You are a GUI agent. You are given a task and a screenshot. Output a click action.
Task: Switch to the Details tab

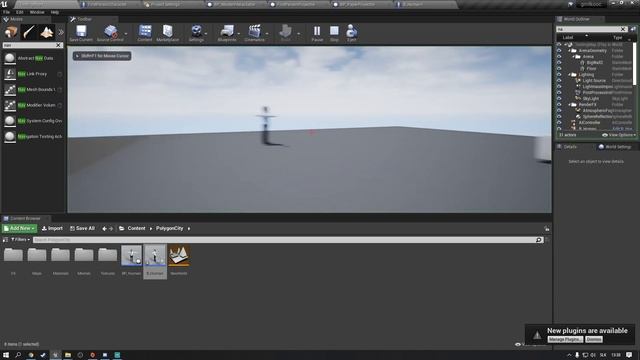pos(571,147)
